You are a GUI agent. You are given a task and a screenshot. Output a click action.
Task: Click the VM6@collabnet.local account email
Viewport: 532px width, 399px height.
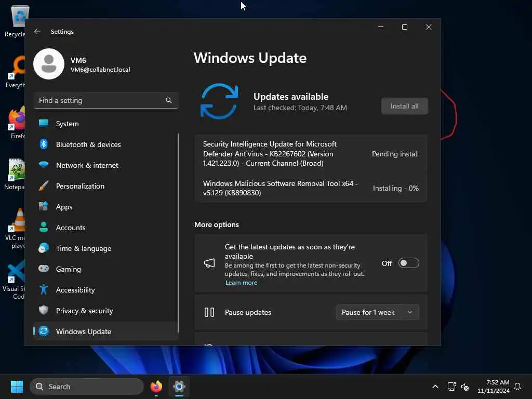[100, 70]
